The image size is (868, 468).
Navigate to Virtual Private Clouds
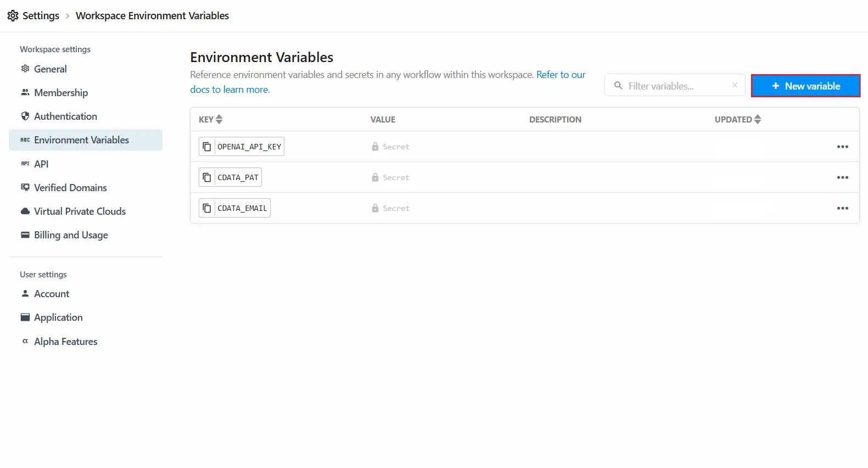click(x=80, y=211)
